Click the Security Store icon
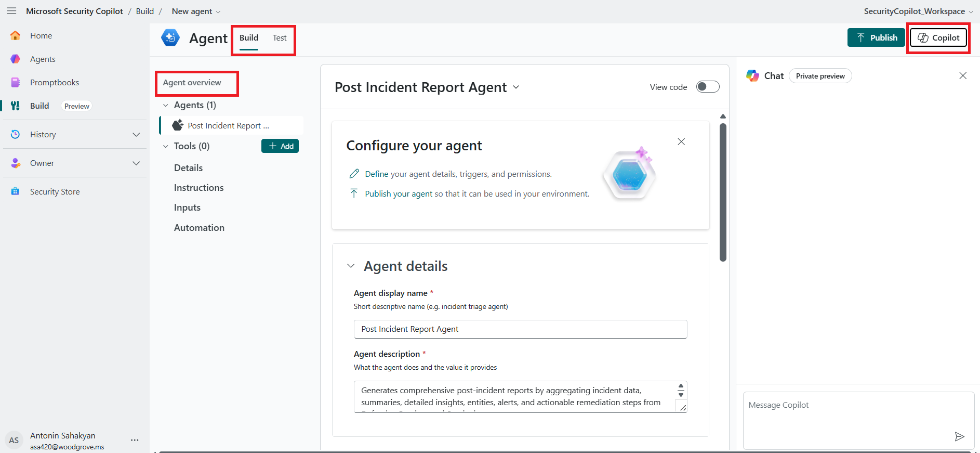980x453 pixels. [x=16, y=191]
